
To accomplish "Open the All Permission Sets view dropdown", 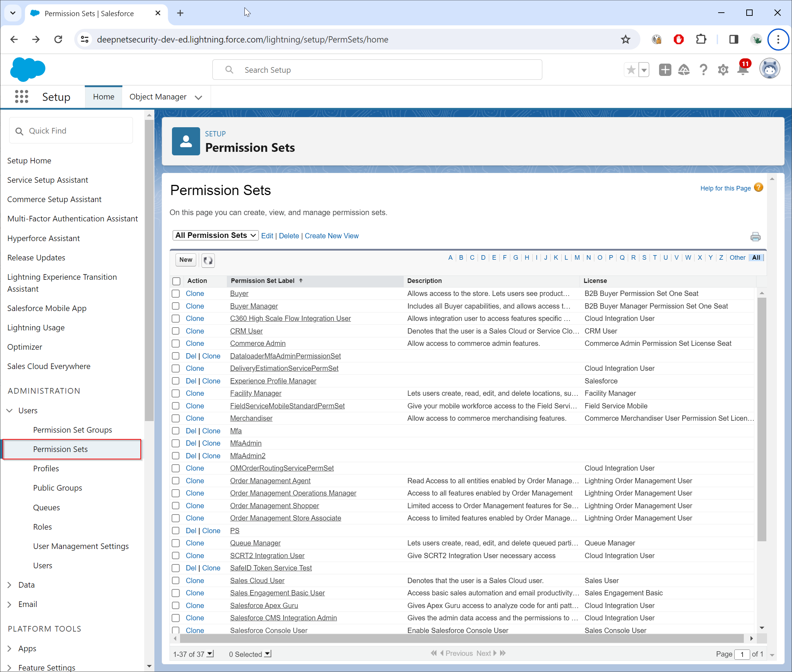I will [215, 235].
